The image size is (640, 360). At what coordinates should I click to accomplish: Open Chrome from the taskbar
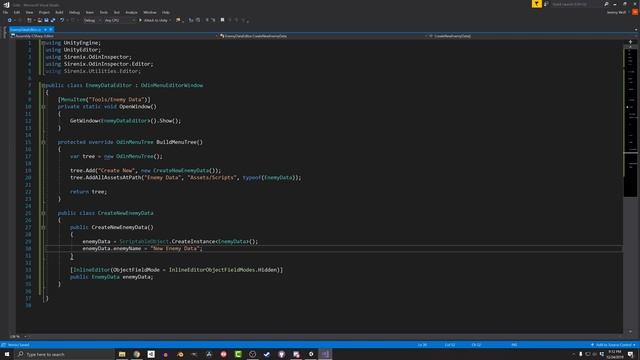[x=136, y=354]
